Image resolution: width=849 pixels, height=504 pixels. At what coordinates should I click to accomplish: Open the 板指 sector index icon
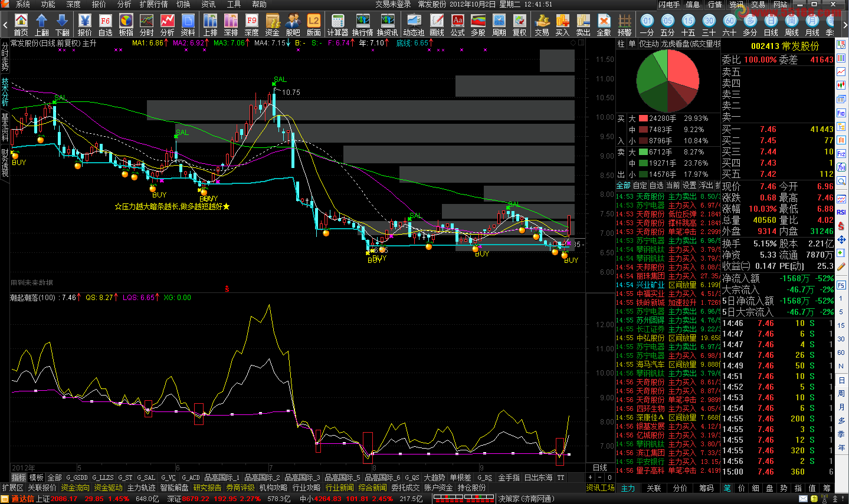click(x=126, y=25)
